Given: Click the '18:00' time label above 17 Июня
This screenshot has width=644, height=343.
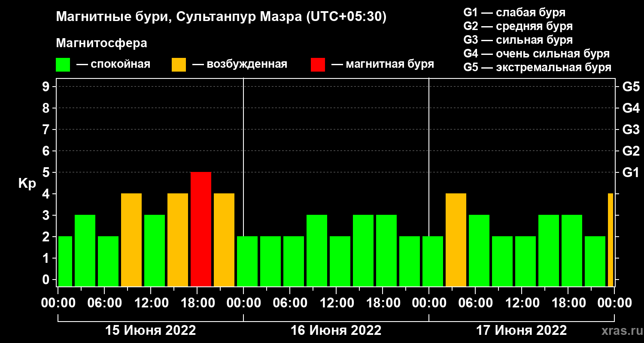Looking at the screenshot, I should (x=568, y=303).
